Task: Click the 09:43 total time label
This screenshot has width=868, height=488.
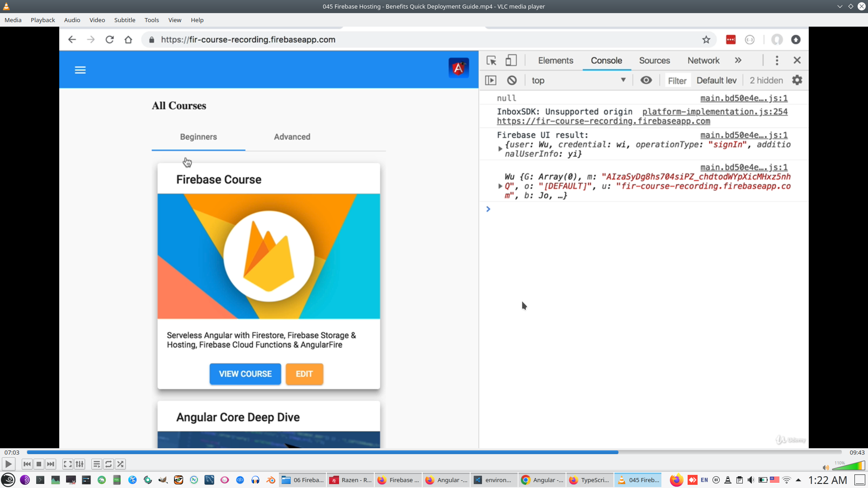Action: tap(857, 452)
